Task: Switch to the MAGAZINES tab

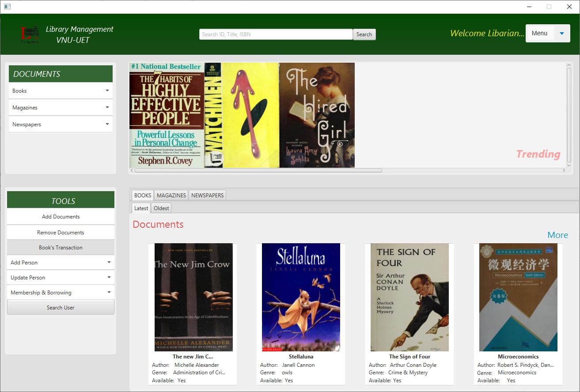Action: pos(171,195)
